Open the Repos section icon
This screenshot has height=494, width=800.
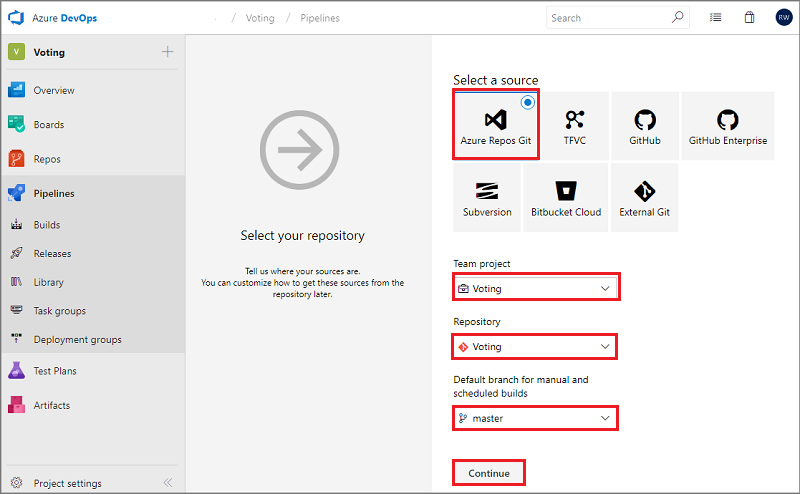[x=16, y=159]
